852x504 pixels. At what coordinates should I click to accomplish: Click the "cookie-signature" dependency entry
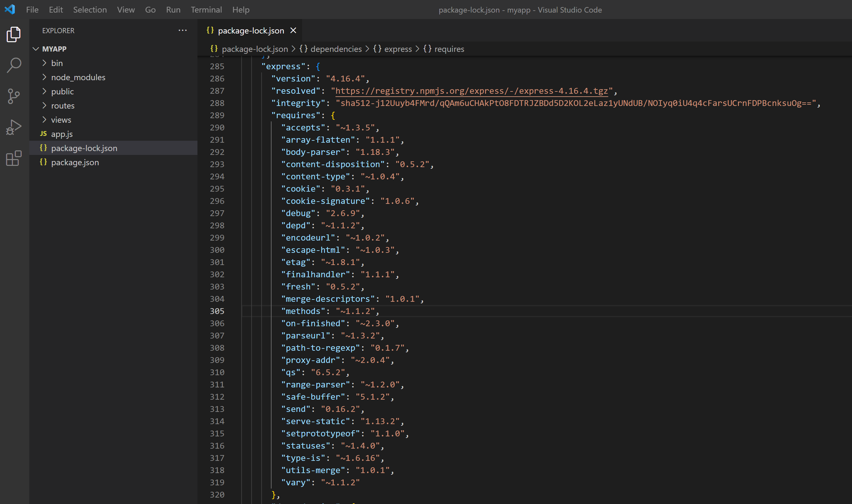coord(350,201)
